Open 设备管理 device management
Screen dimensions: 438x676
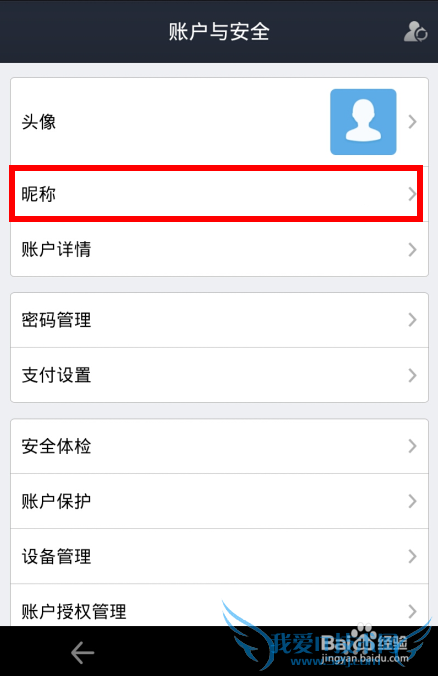pyautogui.click(x=219, y=556)
